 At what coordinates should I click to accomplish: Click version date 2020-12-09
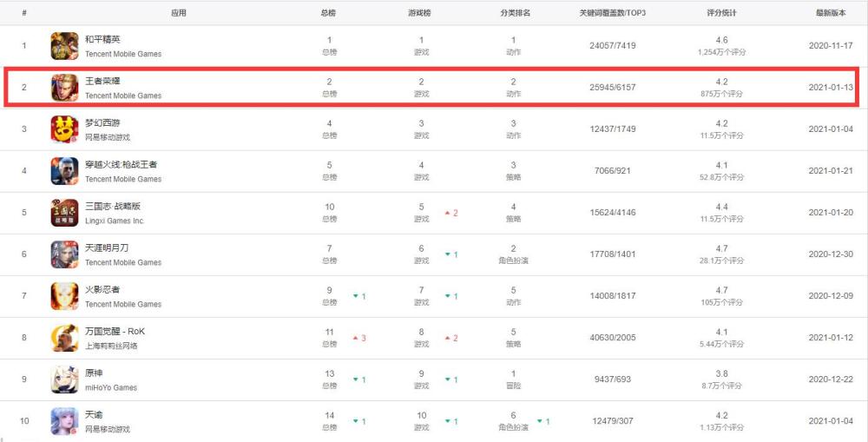pyautogui.click(x=831, y=296)
